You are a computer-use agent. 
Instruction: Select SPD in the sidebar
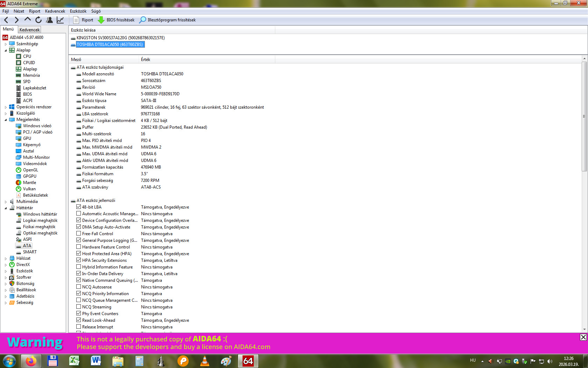click(27, 82)
